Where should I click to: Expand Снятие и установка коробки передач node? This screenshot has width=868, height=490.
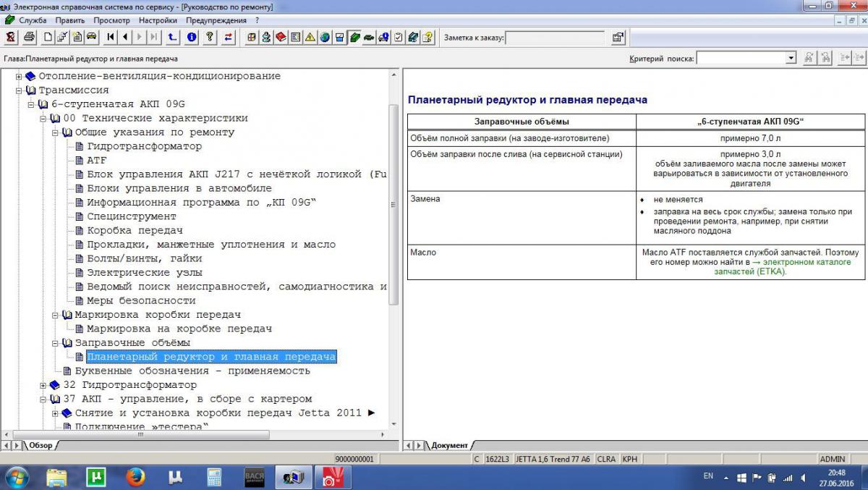pyautogui.click(x=56, y=413)
